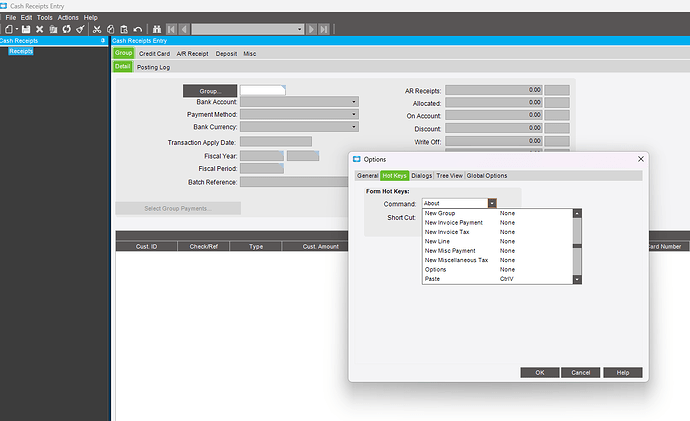
Task: Click the Search binoculars icon
Action: click(157, 29)
